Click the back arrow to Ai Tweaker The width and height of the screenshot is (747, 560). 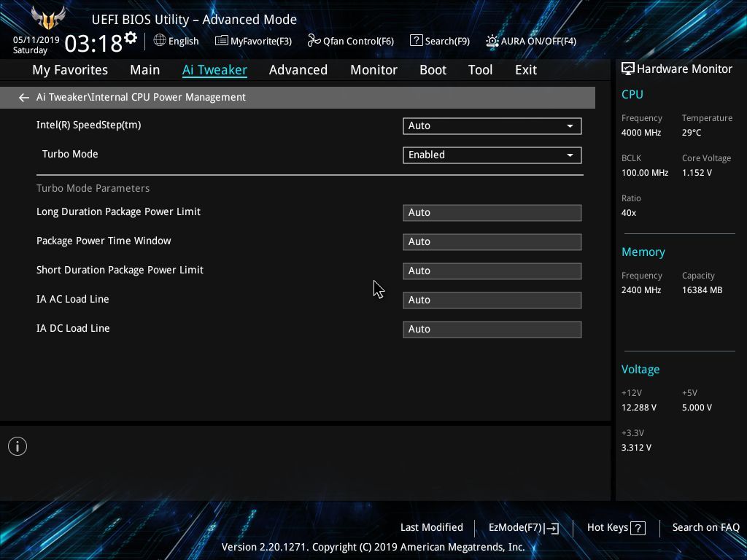point(24,98)
